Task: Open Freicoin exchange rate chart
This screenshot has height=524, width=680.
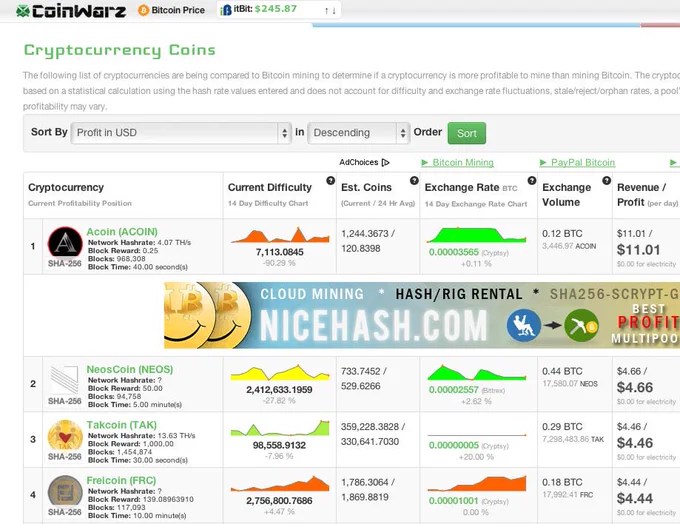Action: 476,483
